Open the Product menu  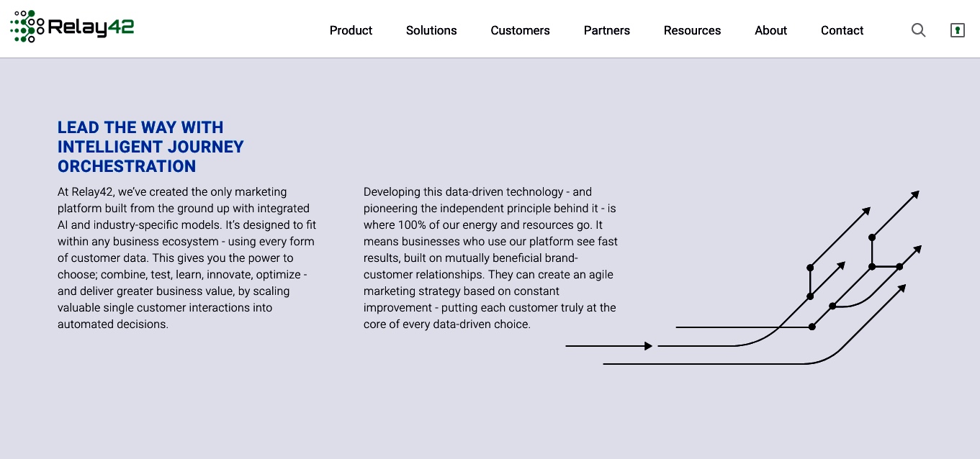coord(351,30)
